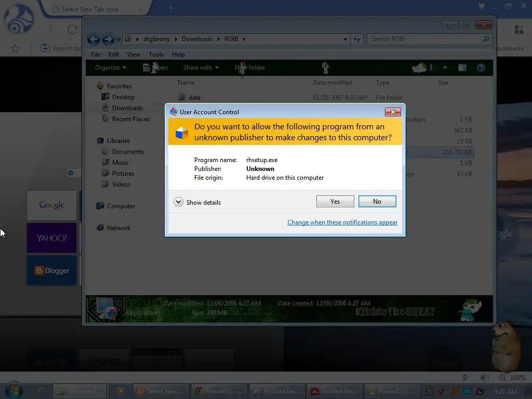
Task: Select Libraries in the navigation pane
Action: (113, 140)
